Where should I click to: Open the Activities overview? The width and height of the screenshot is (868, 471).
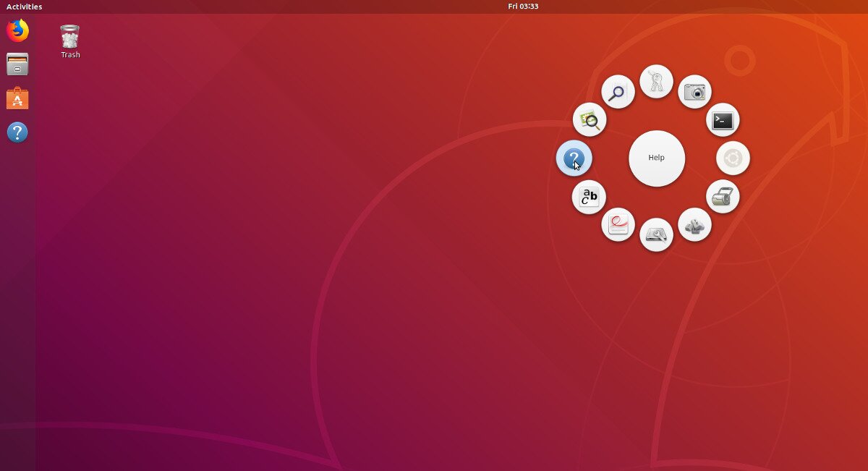pyautogui.click(x=24, y=7)
